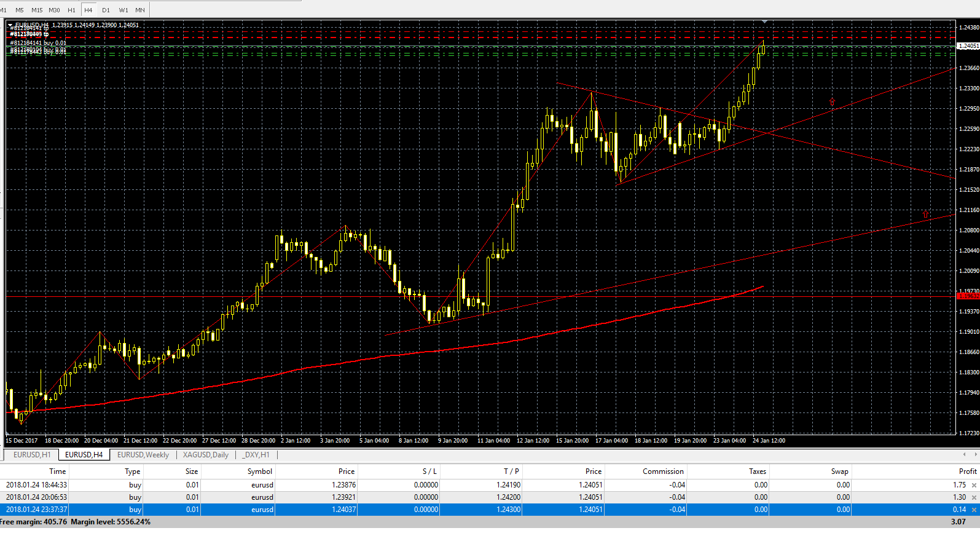Click the chart shift marker triangle at chart top
This screenshot has height=560, width=980.
click(764, 22)
